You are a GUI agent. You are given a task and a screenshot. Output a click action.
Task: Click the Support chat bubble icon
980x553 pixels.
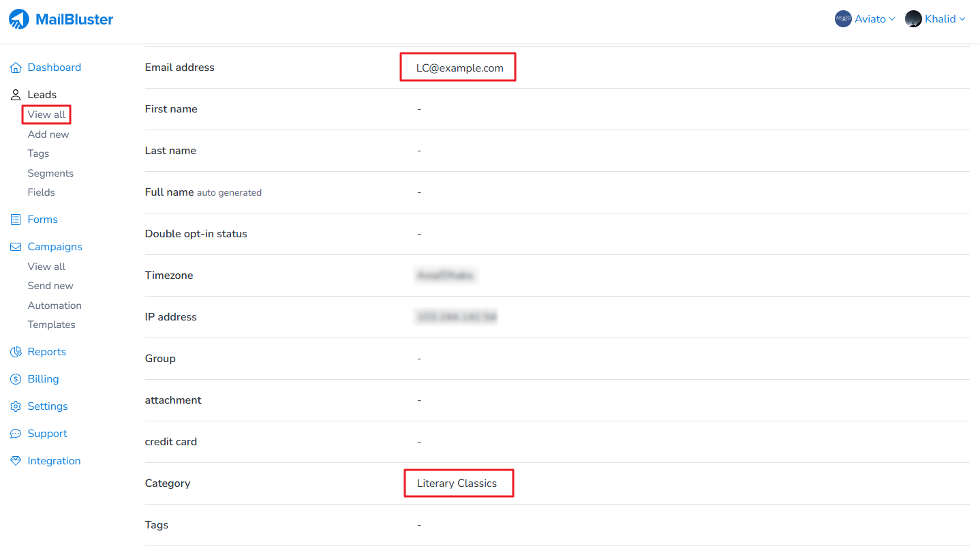click(16, 434)
